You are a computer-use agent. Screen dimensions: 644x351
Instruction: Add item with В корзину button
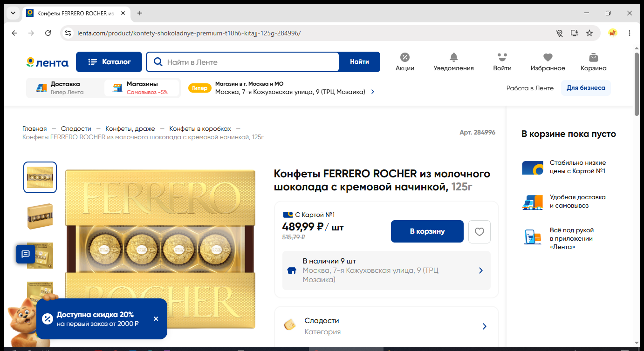[x=427, y=231]
